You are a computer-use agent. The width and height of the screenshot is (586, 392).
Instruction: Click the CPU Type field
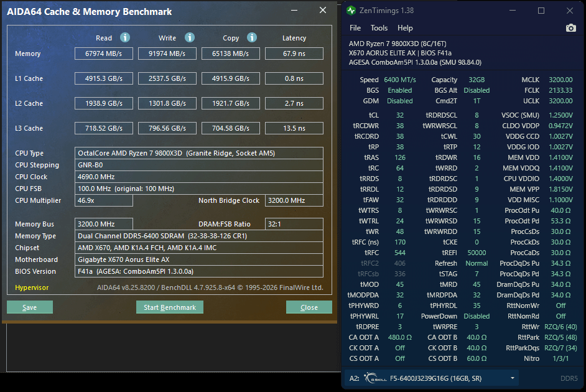(199, 153)
